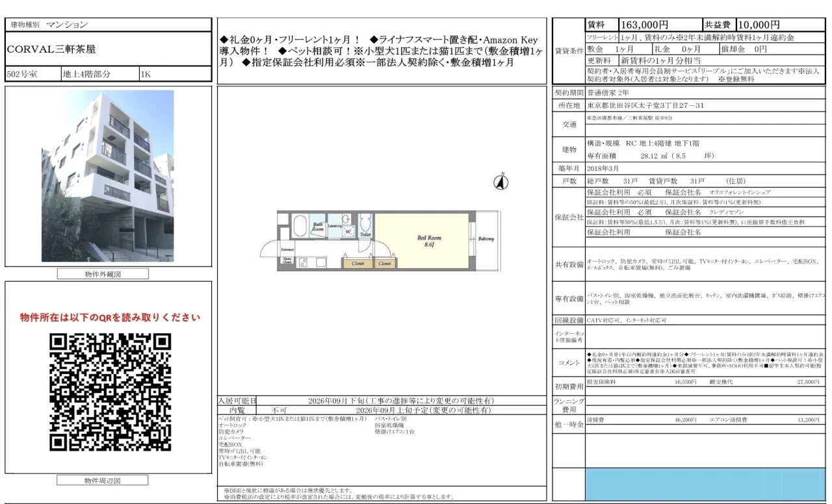
Task: Click the '他一時金' row header
Action: 569,424
